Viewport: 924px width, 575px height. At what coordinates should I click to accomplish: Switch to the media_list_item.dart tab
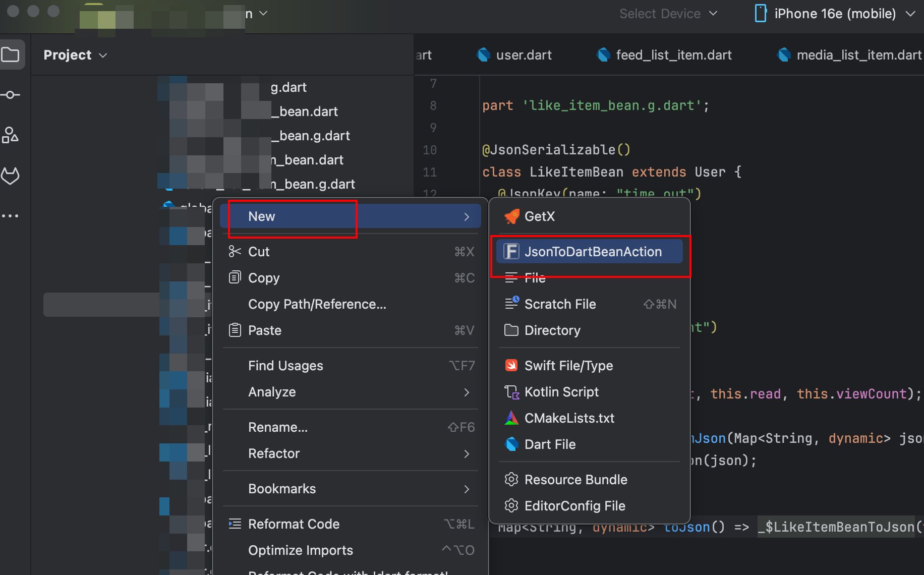pyautogui.click(x=850, y=54)
